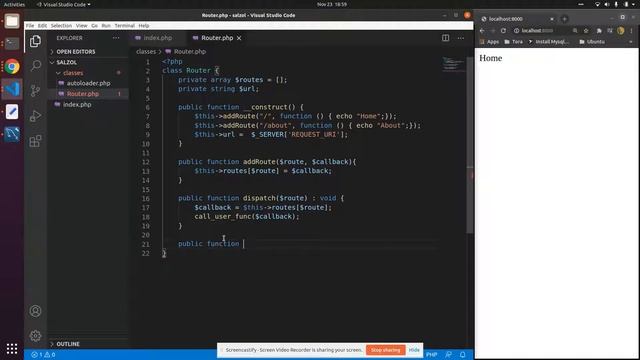Close the Router.php editor tab
The height and width of the screenshot is (360, 640).
pos(239,38)
